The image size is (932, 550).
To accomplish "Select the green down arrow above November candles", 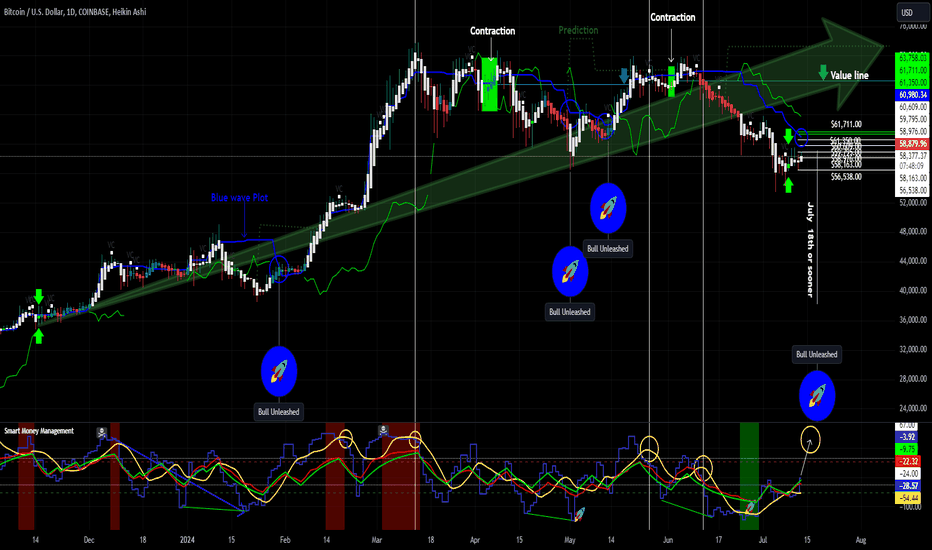I will (x=39, y=296).
